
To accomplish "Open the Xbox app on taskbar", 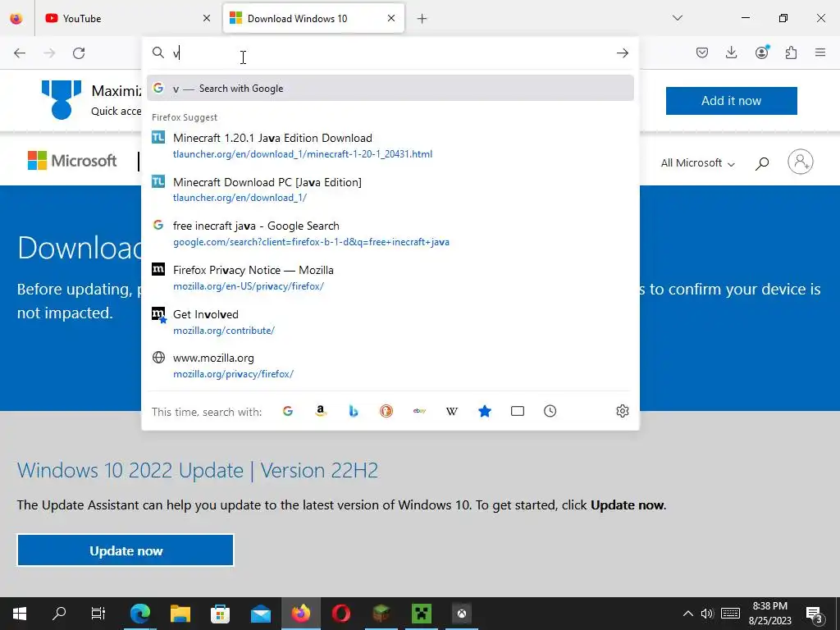I will tap(461, 614).
